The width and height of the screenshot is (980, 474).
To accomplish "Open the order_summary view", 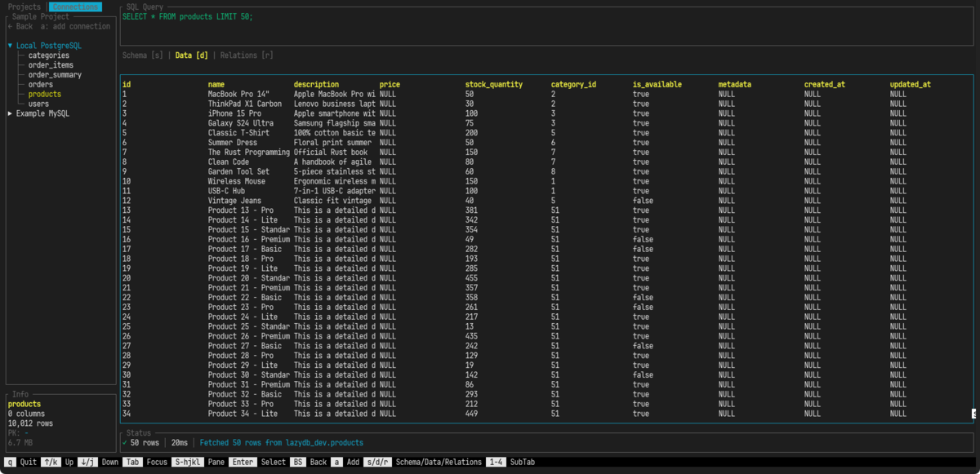I will [55, 75].
